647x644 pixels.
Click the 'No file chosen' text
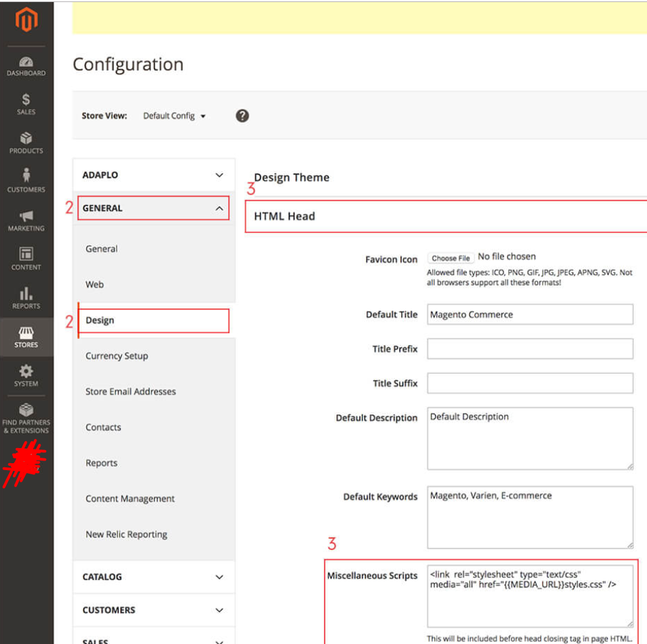pos(507,256)
